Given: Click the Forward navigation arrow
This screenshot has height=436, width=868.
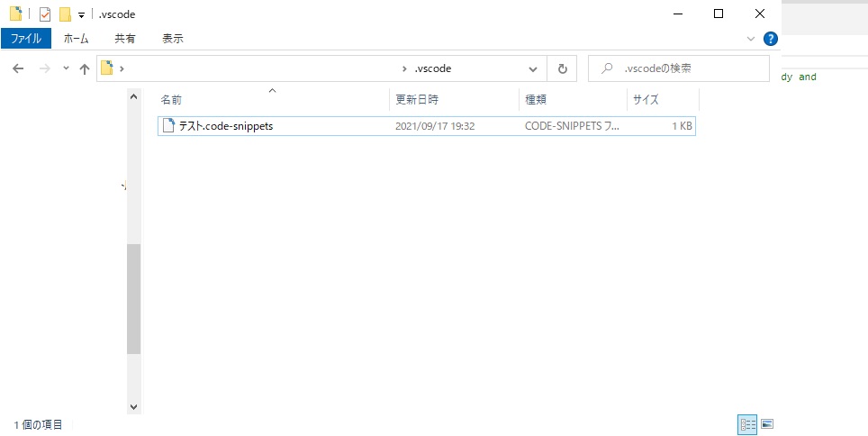Looking at the screenshot, I should tap(45, 68).
